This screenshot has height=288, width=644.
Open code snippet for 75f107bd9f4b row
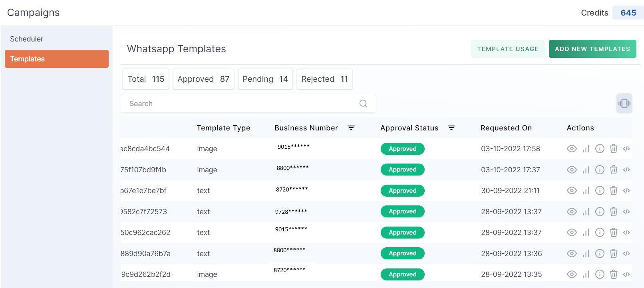click(x=626, y=170)
